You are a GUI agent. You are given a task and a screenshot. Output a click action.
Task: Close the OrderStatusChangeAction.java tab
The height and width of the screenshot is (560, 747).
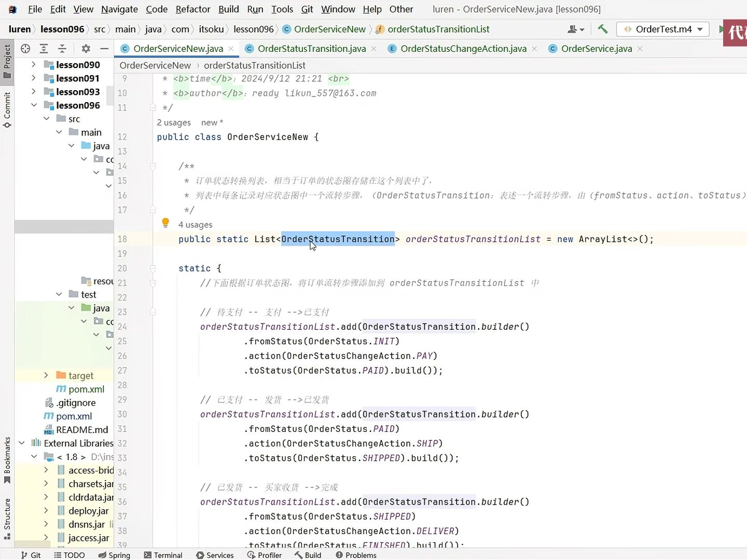(x=534, y=48)
